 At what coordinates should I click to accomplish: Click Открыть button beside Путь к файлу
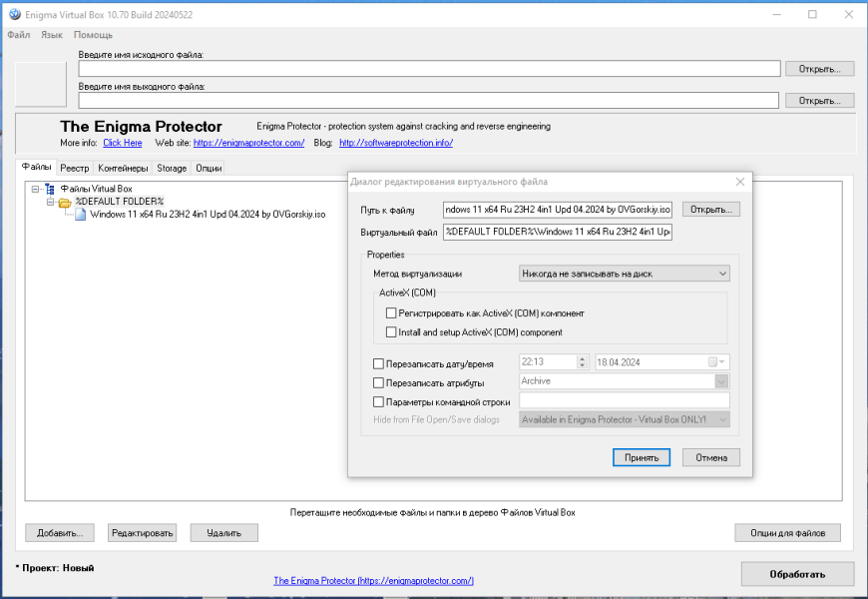pyautogui.click(x=710, y=210)
